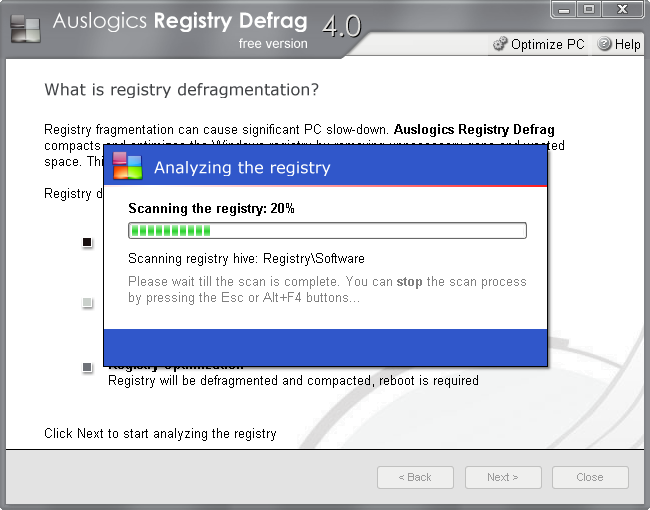Click the light gray second step marker
This screenshot has width=650, height=510.
point(87,302)
